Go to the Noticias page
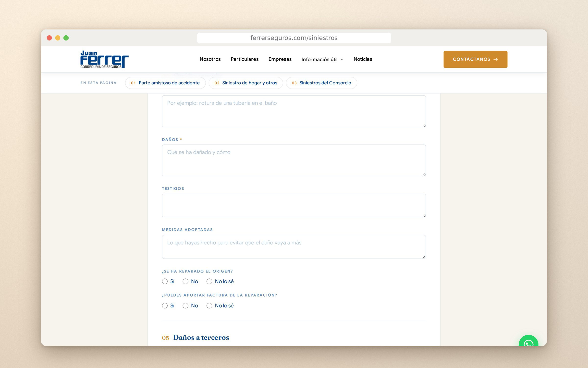The width and height of the screenshot is (588, 368). click(x=363, y=59)
